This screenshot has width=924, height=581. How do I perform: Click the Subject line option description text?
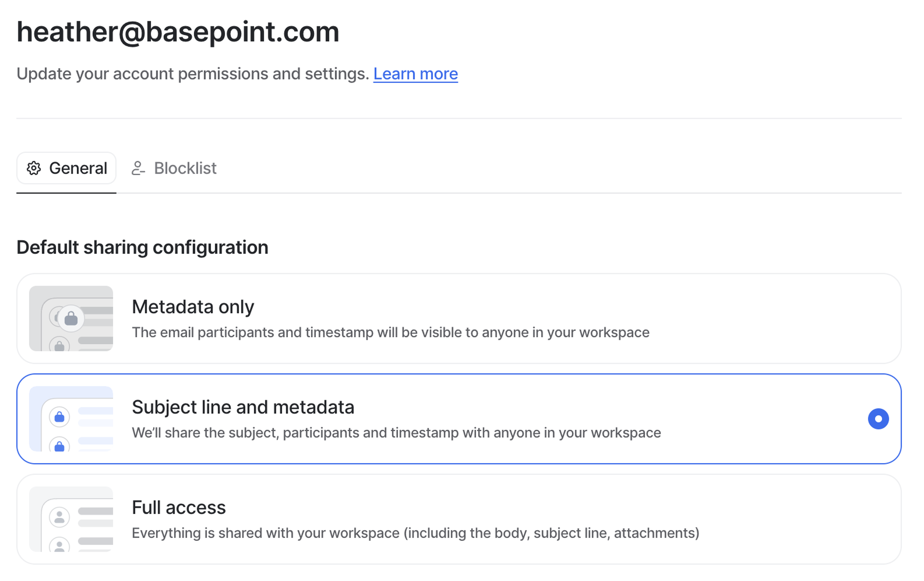(x=396, y=433)
